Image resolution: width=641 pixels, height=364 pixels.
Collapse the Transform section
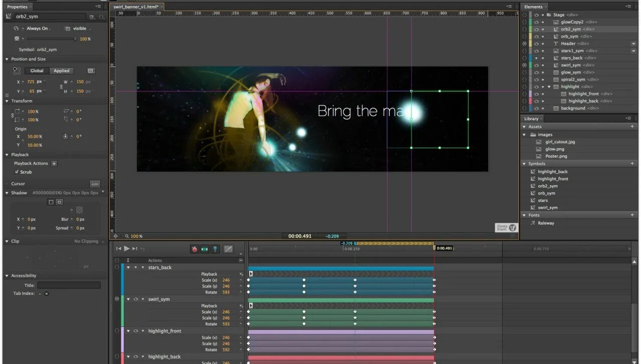7,101
